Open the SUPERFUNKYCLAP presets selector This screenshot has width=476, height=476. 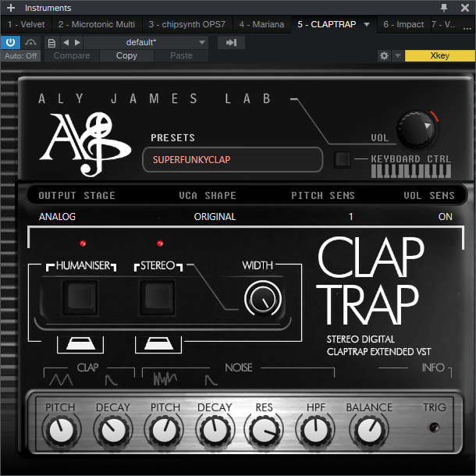tap(233, 160)
